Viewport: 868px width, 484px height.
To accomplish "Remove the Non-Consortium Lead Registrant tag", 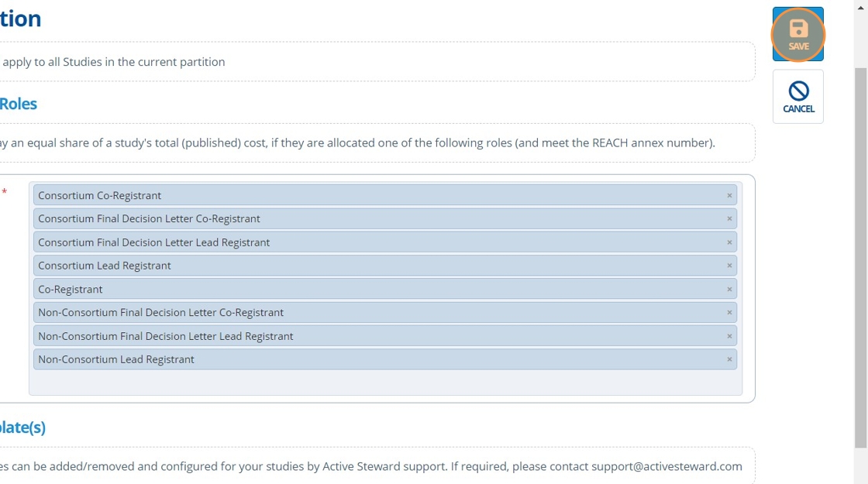I will (729, 359).
